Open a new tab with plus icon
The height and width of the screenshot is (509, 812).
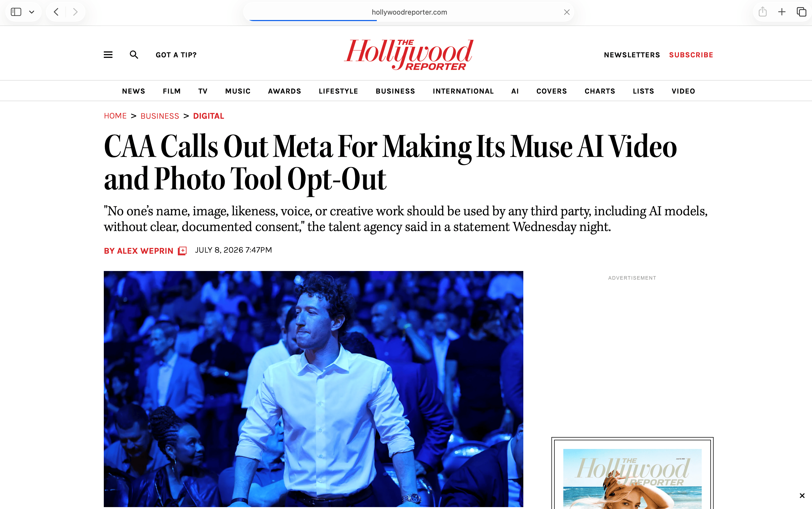click(782, 12)
